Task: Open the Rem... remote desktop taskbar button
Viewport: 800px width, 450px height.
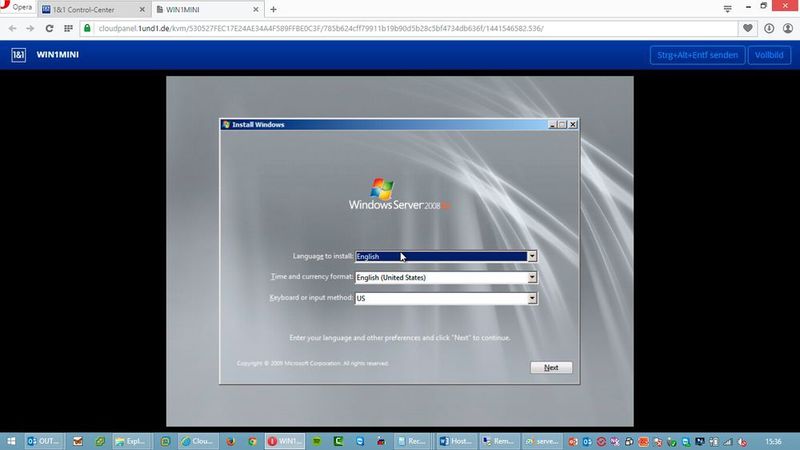Action: [498, 441]
